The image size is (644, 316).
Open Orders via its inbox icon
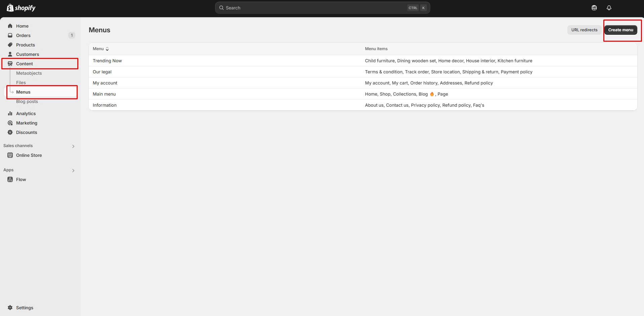[x=10, y=35]
